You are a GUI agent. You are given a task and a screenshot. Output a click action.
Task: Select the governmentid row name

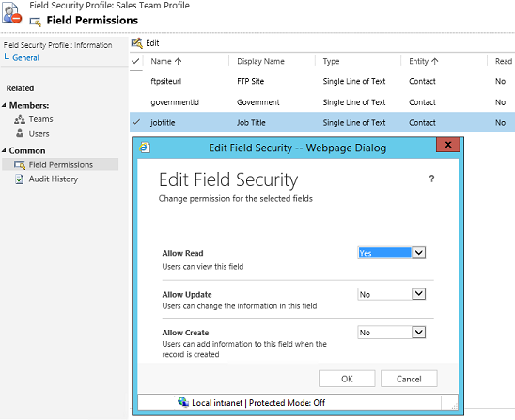175,102
